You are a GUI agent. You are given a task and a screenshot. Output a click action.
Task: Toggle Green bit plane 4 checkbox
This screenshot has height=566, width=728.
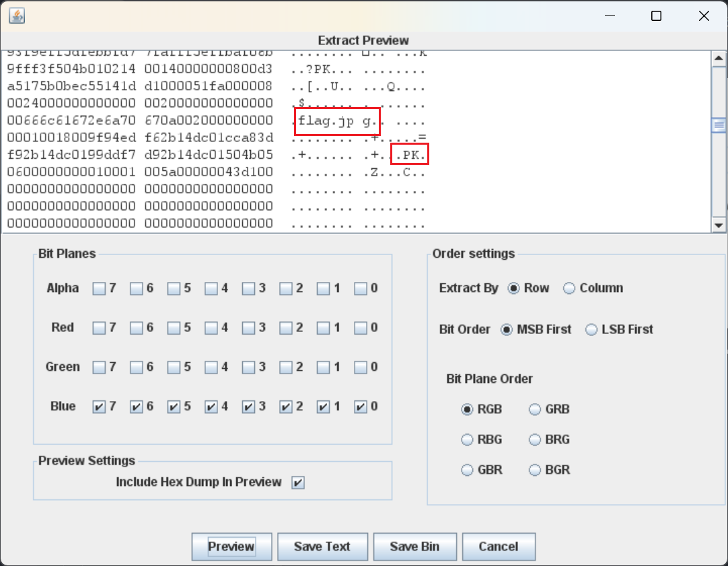(212, 367)
